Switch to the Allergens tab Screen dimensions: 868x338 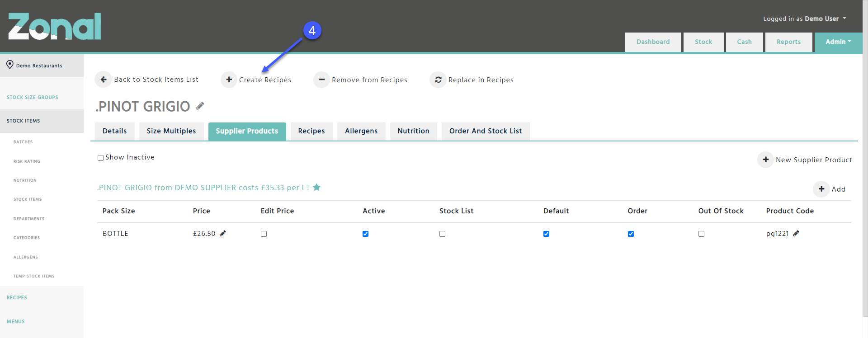[361, 131]
